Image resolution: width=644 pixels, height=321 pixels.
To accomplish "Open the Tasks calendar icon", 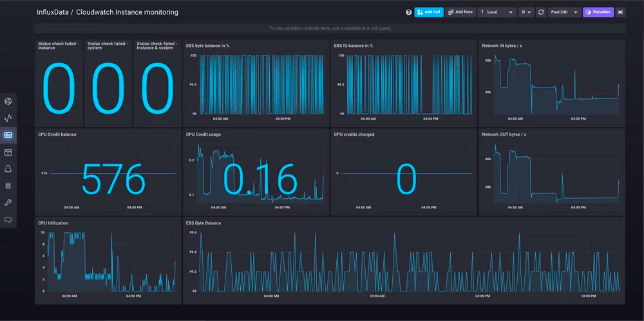I will [x=8, y=152].
